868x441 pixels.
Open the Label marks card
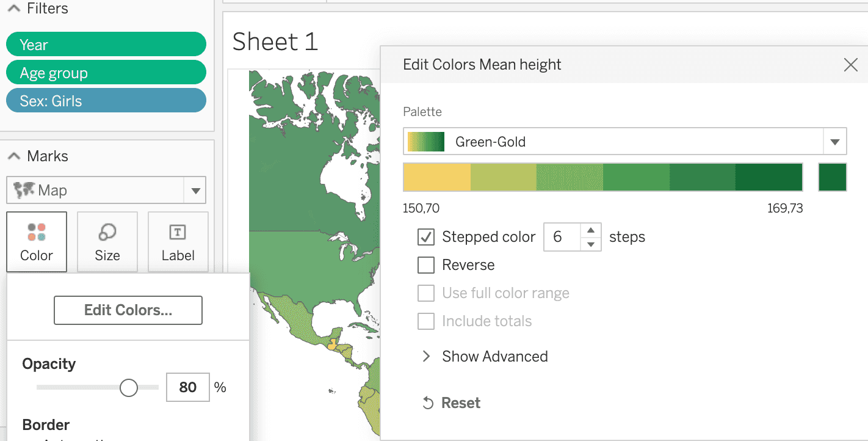pos(178,242)
